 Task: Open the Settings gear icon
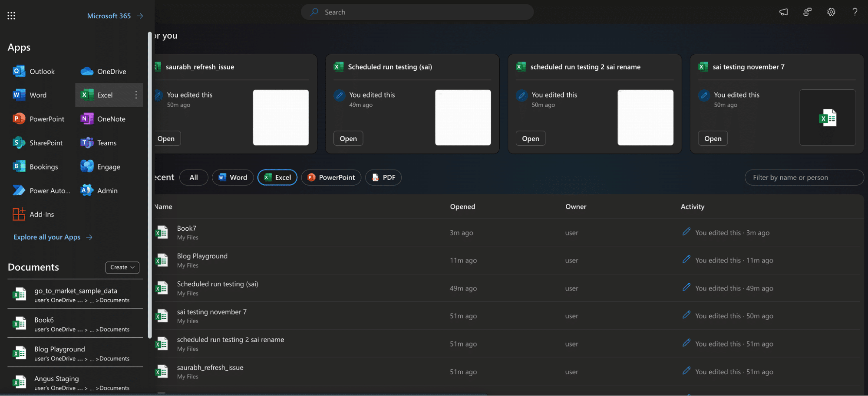[x=831, y=12]
